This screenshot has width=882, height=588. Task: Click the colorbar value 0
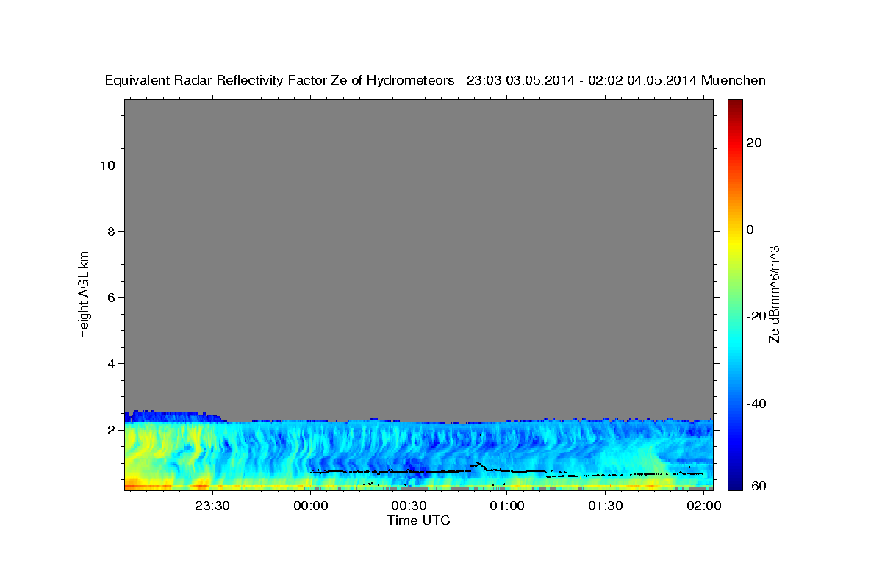tap(751, 229)
